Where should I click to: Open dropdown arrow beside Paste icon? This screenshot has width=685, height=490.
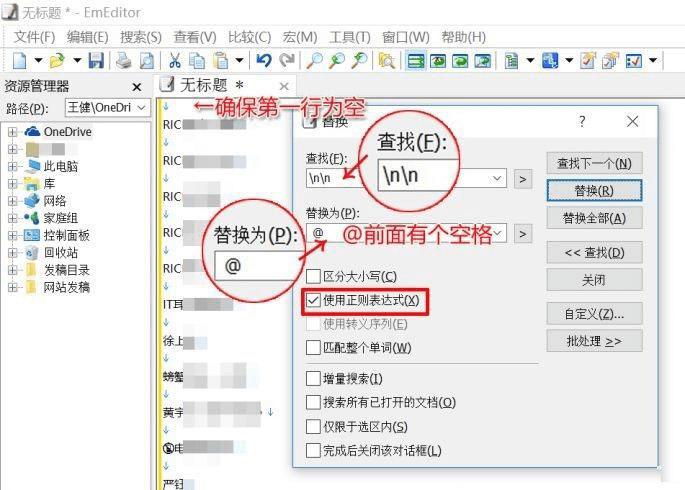pos(239,60)
